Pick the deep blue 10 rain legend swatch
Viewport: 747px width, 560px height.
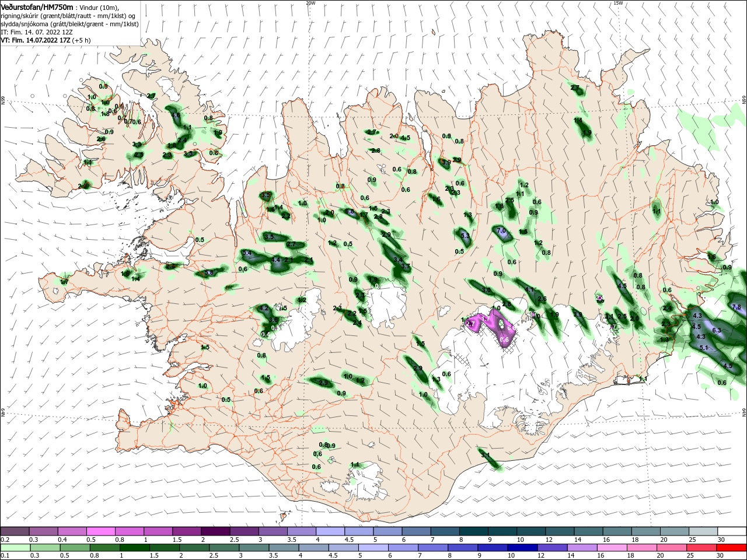pos(522,548)
